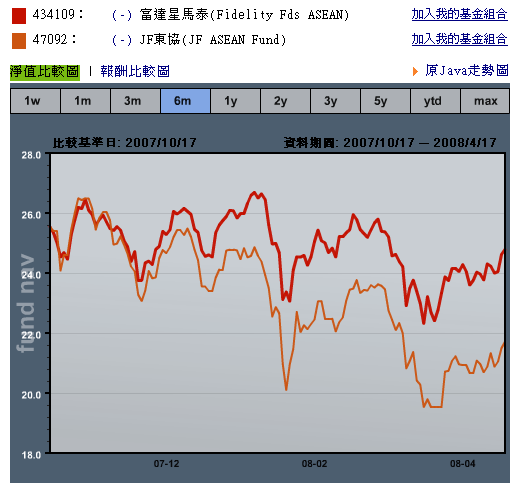Viewport: 520px width, 489px height.
Task: Click the 比較基準日 2007/10/17 label
Action: 125,143
